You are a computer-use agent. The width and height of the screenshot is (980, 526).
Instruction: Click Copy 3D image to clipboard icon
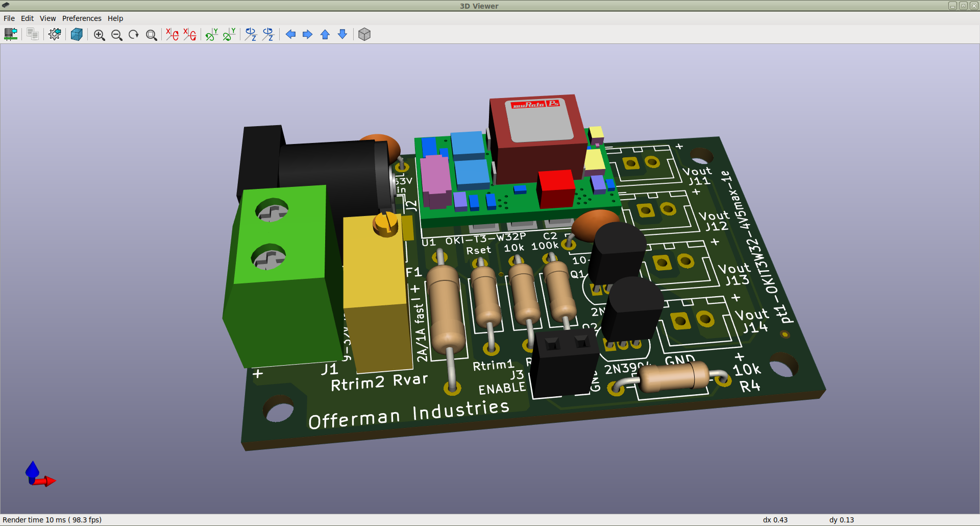pos(33,34)
